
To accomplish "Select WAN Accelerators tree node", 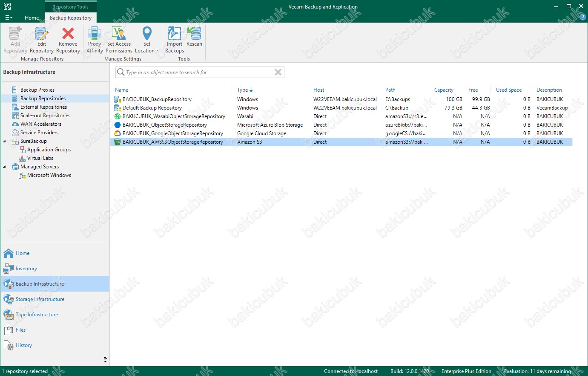I will coord(41,124).
